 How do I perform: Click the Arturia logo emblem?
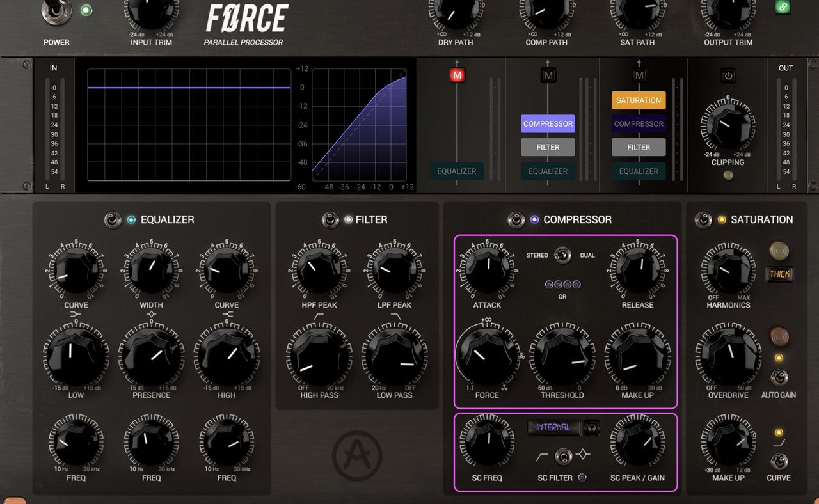pos(357,456)
